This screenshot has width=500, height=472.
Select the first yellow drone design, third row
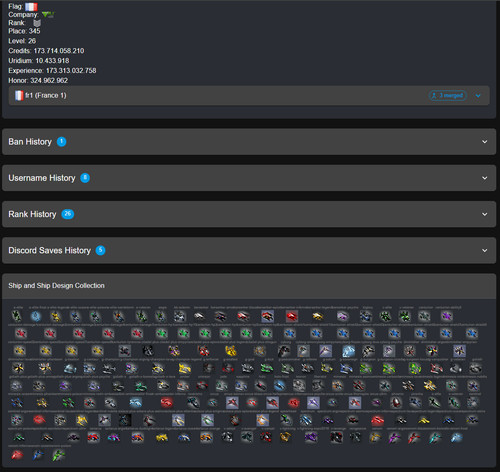(x=19, y=351)
